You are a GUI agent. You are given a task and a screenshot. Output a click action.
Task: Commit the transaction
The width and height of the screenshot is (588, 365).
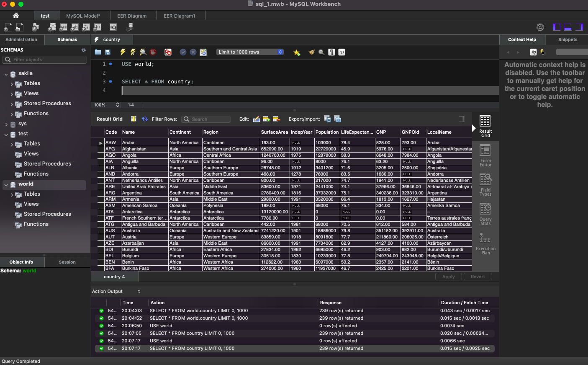tap(183, 52)
